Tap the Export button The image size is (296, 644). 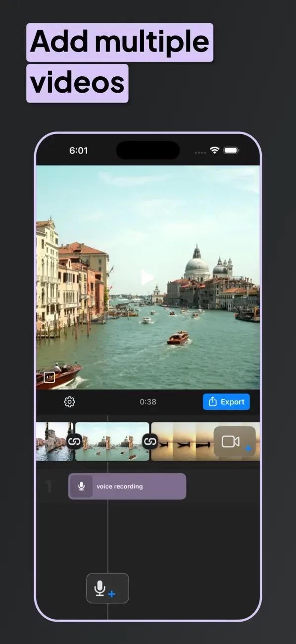226,402
